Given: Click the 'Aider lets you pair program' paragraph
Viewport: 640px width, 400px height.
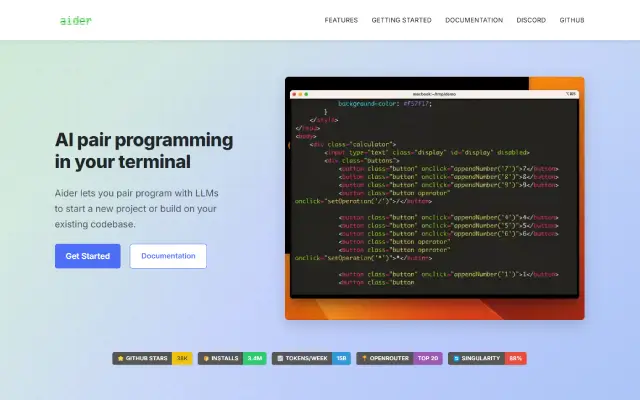Looking at the screenshot, I should (x=137, y=209).
